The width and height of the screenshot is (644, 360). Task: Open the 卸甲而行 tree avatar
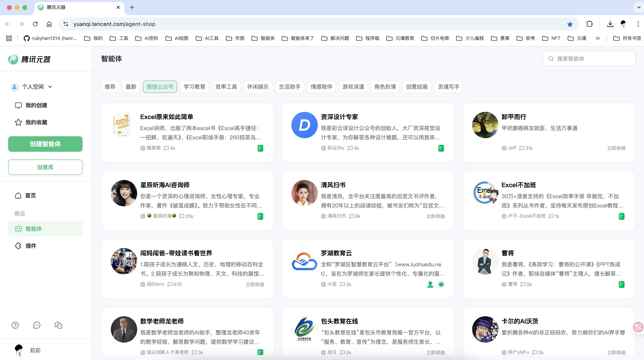[485, 125]
